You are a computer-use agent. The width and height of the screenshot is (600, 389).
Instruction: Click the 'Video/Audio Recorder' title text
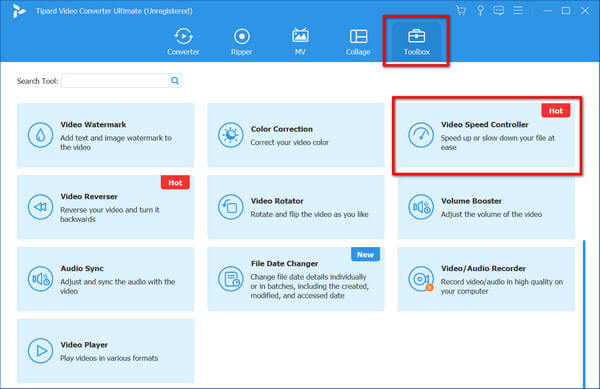point(483,269)
